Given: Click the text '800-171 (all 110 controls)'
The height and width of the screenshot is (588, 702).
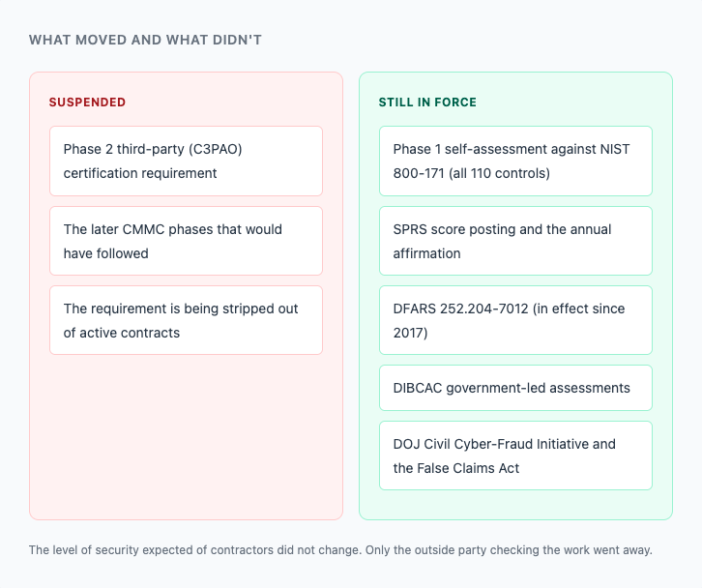Looking at the screenshot, I should pos(472,173).
